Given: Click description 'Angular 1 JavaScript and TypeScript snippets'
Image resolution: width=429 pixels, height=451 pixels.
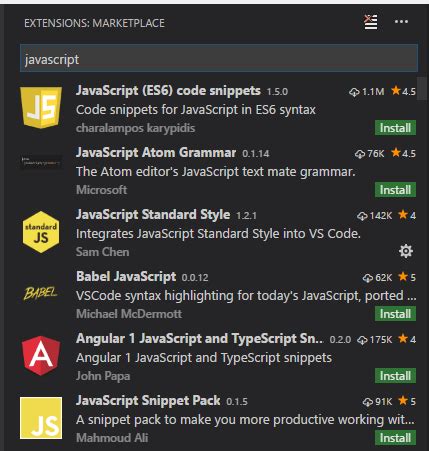Looking at the screenshot, I should tap(204, 358).
